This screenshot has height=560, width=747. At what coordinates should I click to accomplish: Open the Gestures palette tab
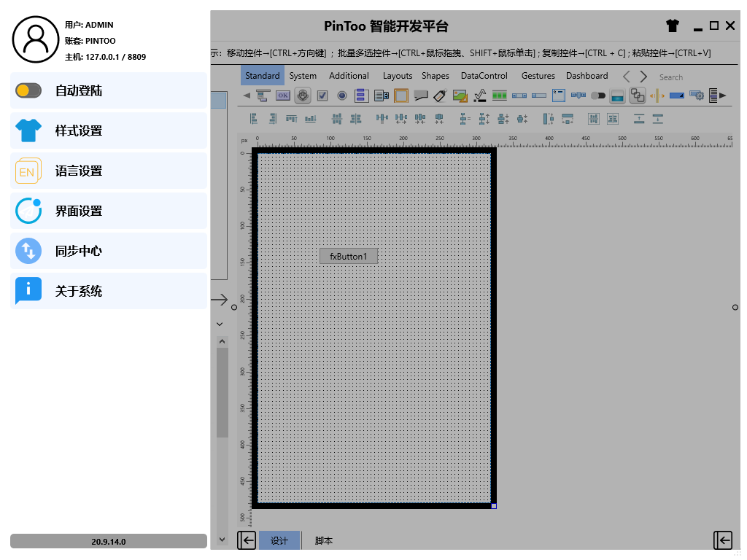click(x=538, y=76)
